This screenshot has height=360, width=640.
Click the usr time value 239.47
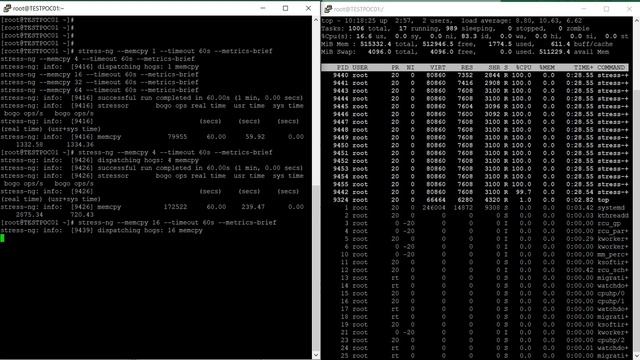click(253, 207)
